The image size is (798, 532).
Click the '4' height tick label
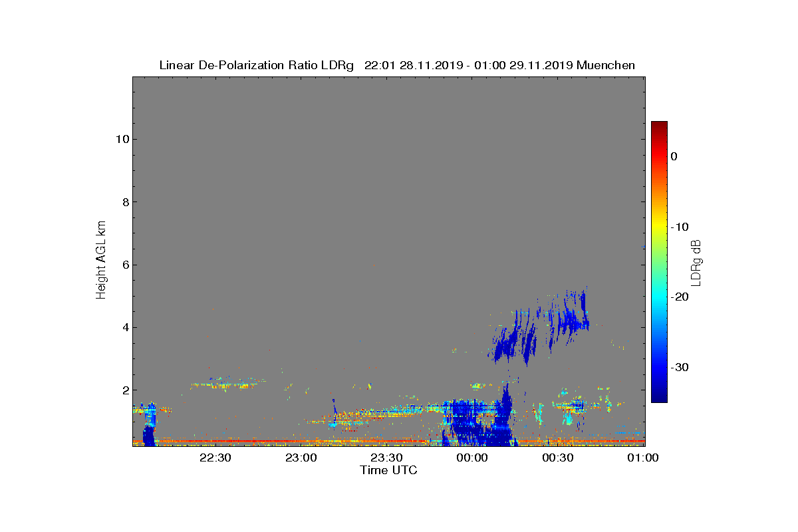124,327
